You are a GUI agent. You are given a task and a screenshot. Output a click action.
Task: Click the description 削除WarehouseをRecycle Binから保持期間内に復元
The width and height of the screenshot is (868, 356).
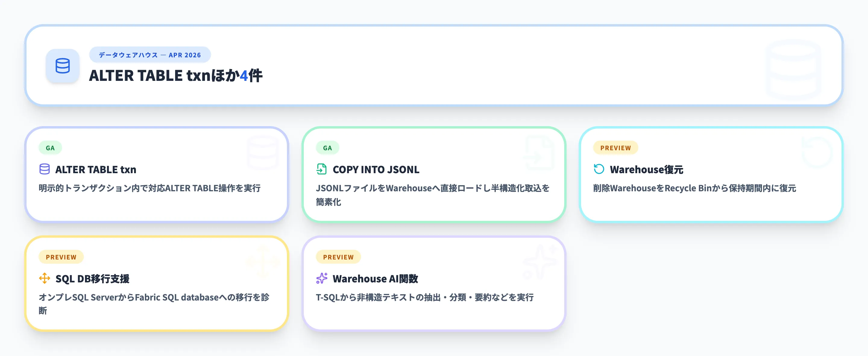pyautogui.click(x=694, y=188)
